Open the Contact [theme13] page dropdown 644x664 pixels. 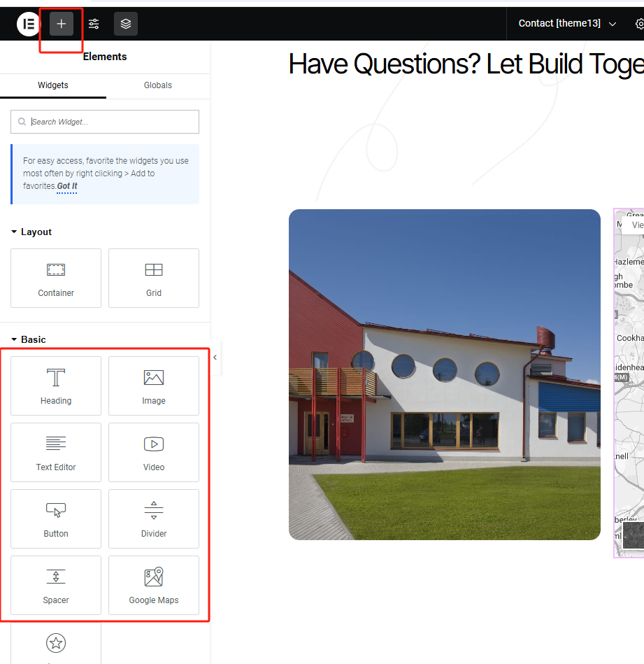pos(567,24)
